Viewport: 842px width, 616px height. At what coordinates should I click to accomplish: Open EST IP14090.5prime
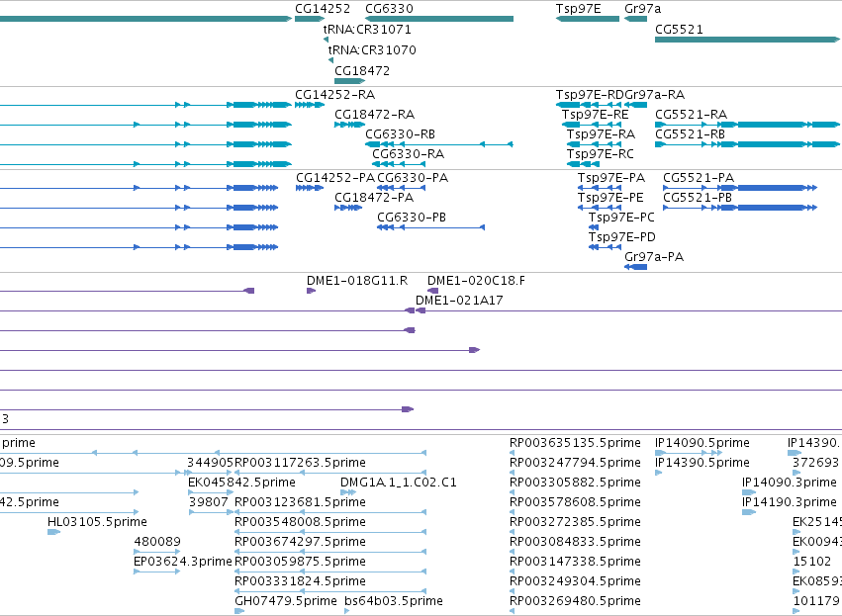tap(702, 443)
